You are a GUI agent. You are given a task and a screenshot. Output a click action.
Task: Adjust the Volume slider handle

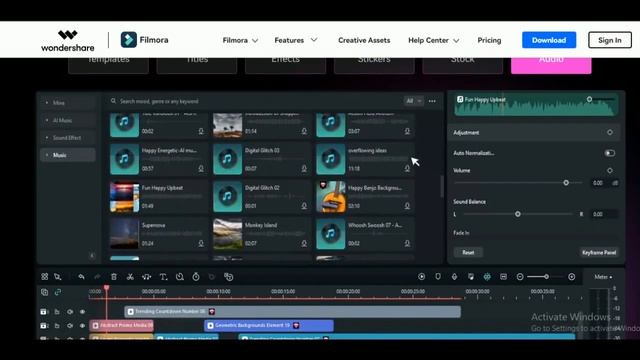tap(566, 182)
